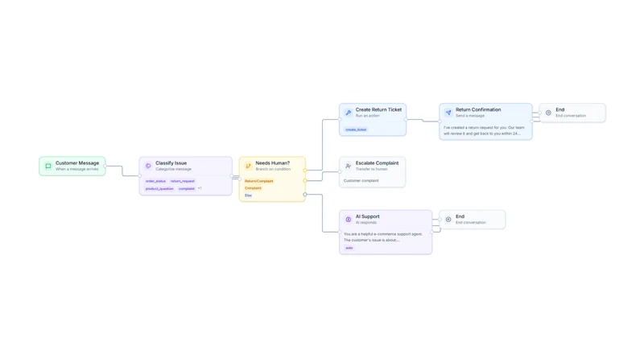
Task: Select the Return Confirmation node title
Action: (478, 109)
